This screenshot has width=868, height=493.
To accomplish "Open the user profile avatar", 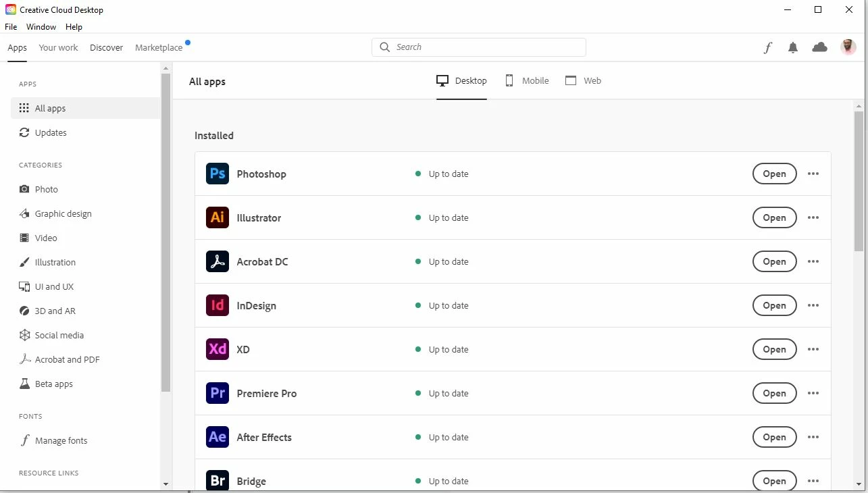I will click(848, 47).
